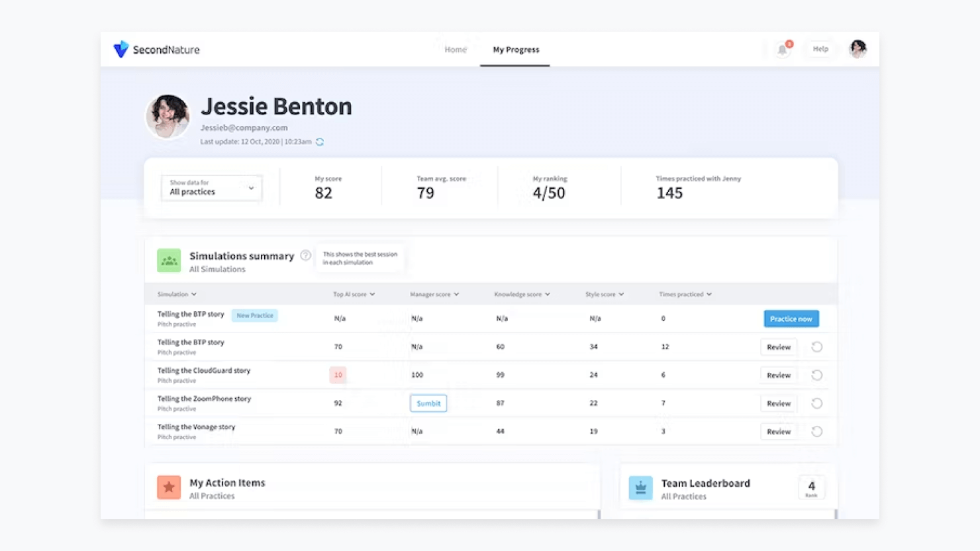
Task: Open the user avatar in top bar
Action: point(858,49)
